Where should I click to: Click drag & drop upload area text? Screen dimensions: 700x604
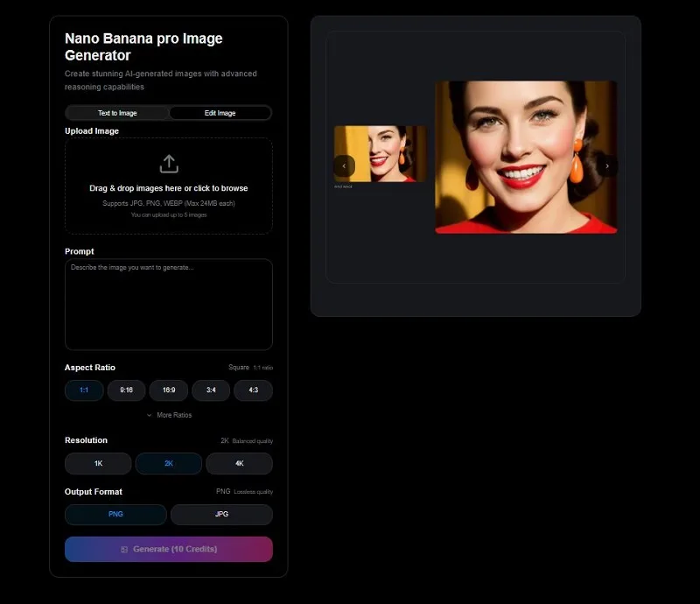[169, 188]
